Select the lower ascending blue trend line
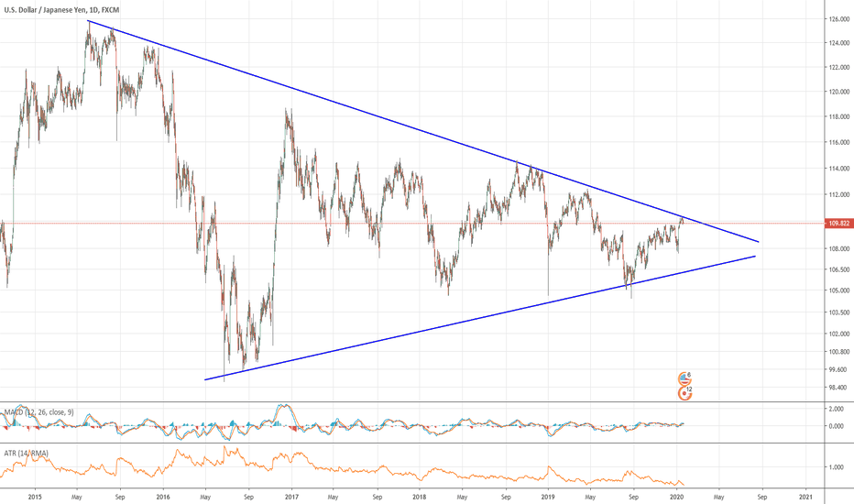The height and width of the screenshot is (504, 854). 479,318
